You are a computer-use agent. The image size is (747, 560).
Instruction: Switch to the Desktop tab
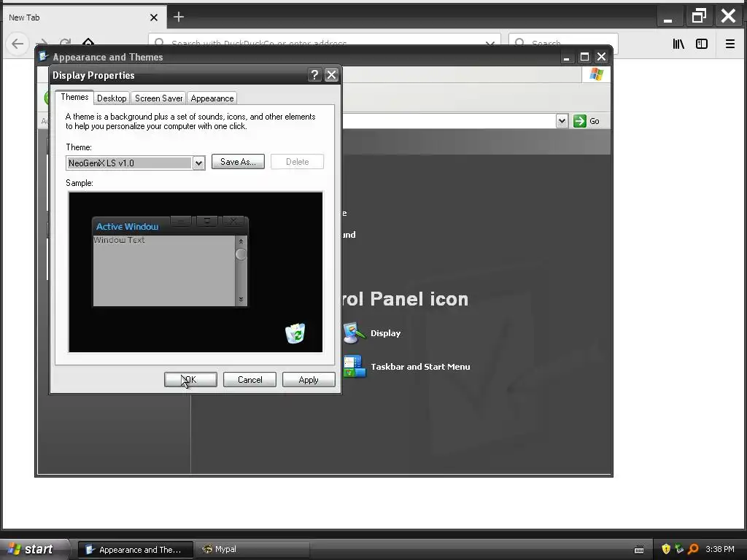pyautogui.click(x=112, y=98)
